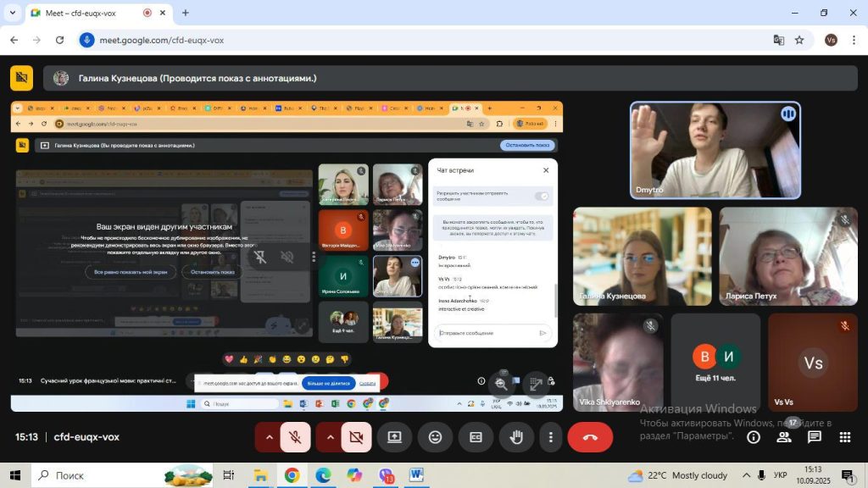Image resolution: width=868 pixels, height=488 pixels.
Task: Expand the audio settings chevron beside the microphone
Action: (x=269, y=437)
